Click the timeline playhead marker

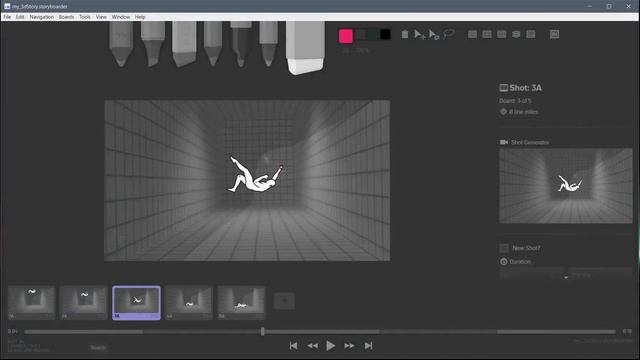click(x=262, y=331)
